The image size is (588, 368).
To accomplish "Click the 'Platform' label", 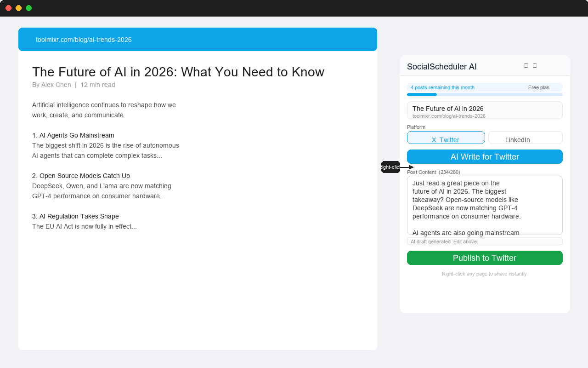I will click(x=416, y=127).
